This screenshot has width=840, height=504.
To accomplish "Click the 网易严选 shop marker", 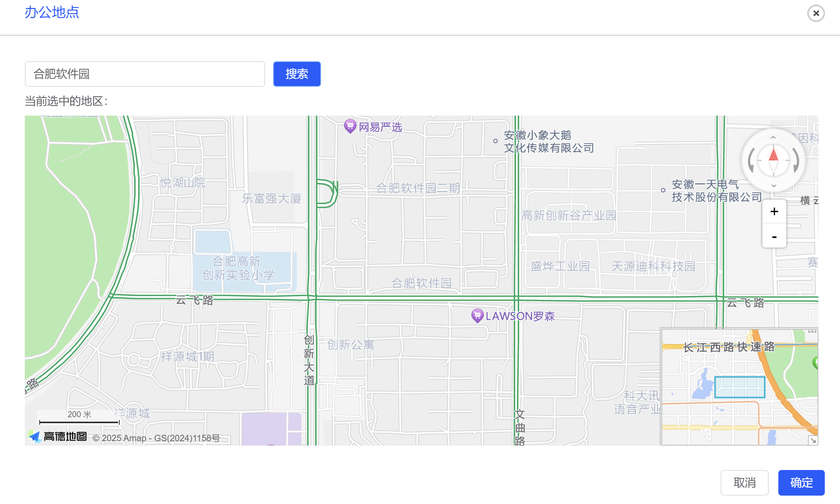I will click(x=350, y=126).
